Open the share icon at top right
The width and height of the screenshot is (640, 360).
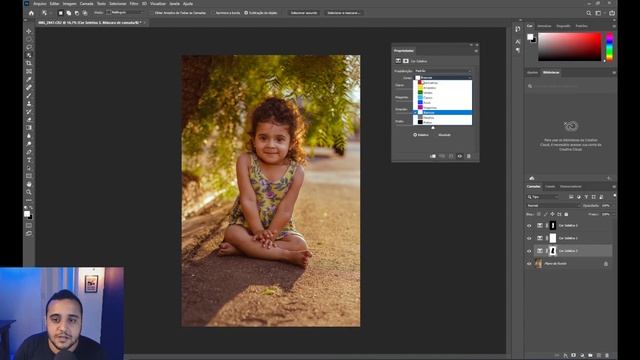click(612, 13)
